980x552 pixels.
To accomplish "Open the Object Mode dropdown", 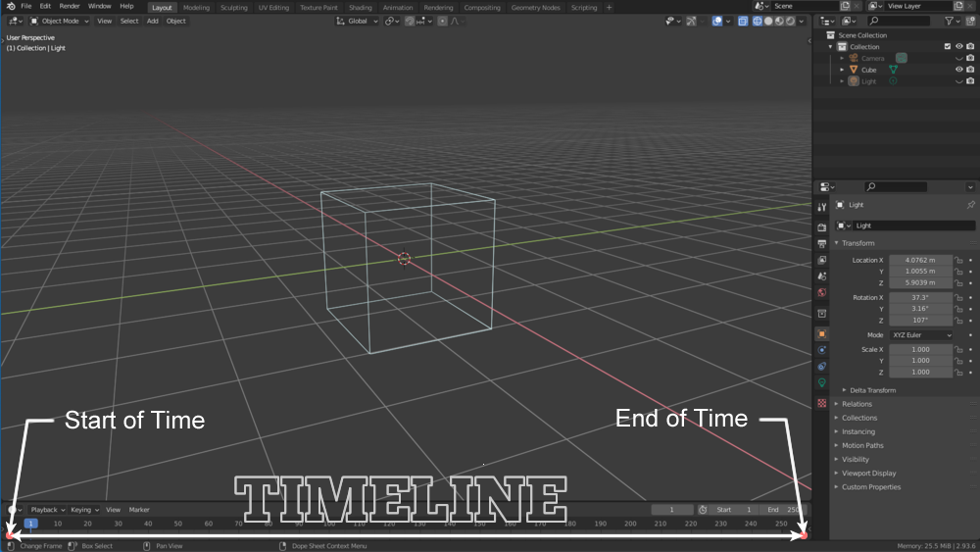I will pos(60,22).
